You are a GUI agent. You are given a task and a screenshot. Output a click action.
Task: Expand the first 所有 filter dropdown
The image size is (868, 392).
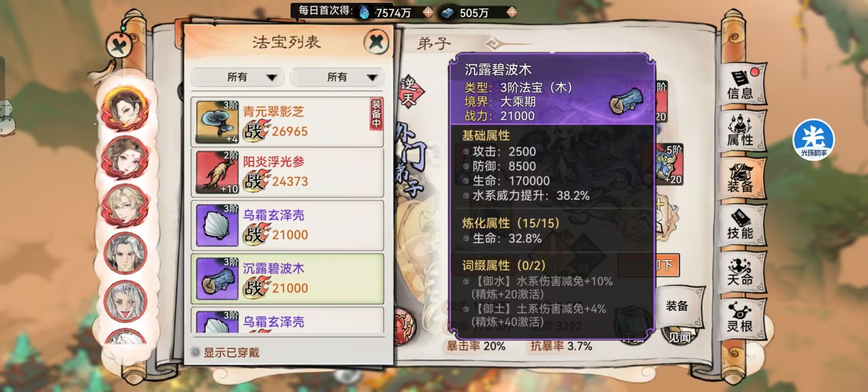coord(237,77)
